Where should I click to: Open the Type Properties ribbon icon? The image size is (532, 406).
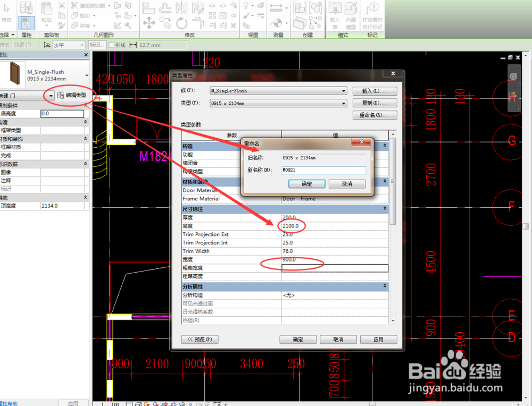point(26,7)
